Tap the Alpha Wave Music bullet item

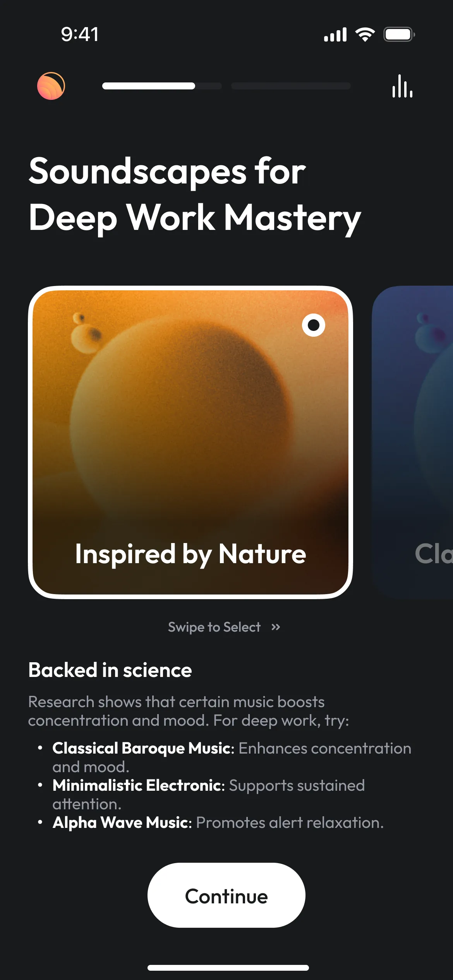tap(218, 822)
